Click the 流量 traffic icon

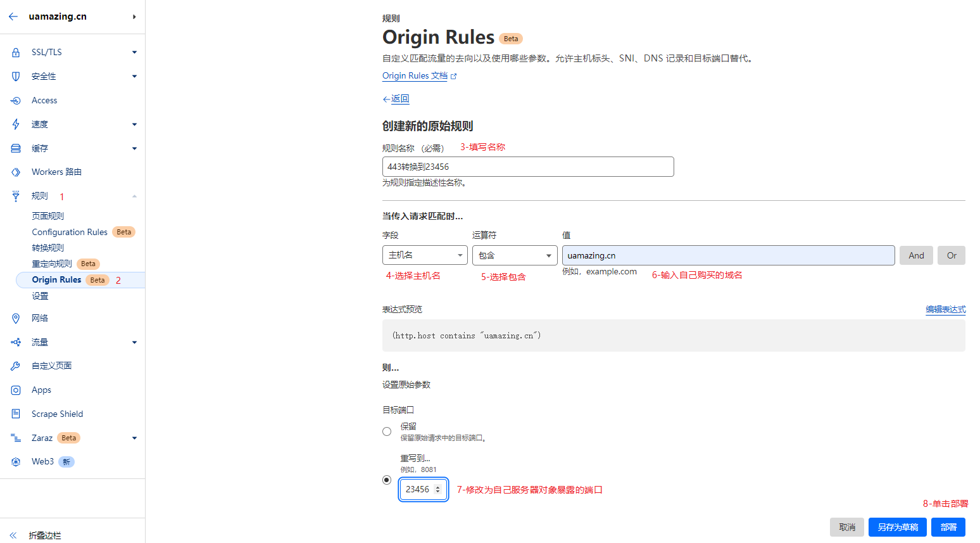[16, 342]
